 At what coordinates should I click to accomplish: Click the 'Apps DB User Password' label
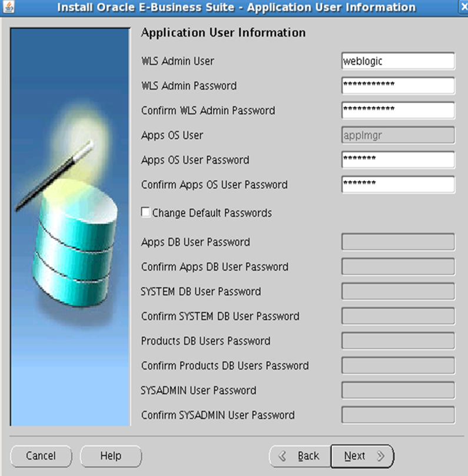[x=195, y=242]
